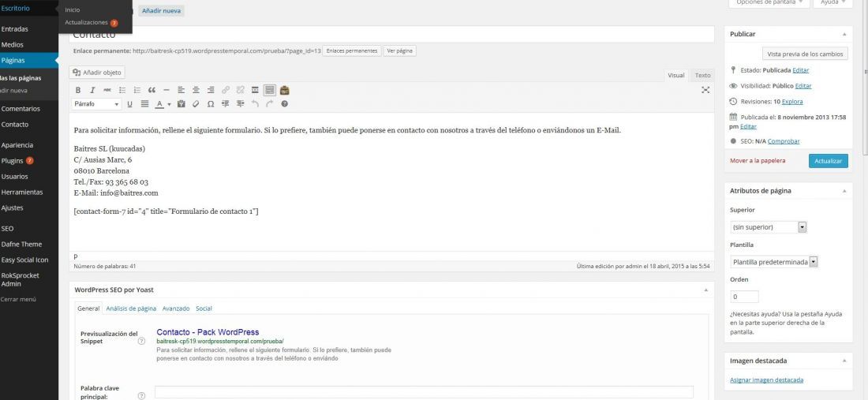Image resolution: width=868 pixels, height=400 pixels.
Task: Click the Orden number field
Action: coord(744,297)
